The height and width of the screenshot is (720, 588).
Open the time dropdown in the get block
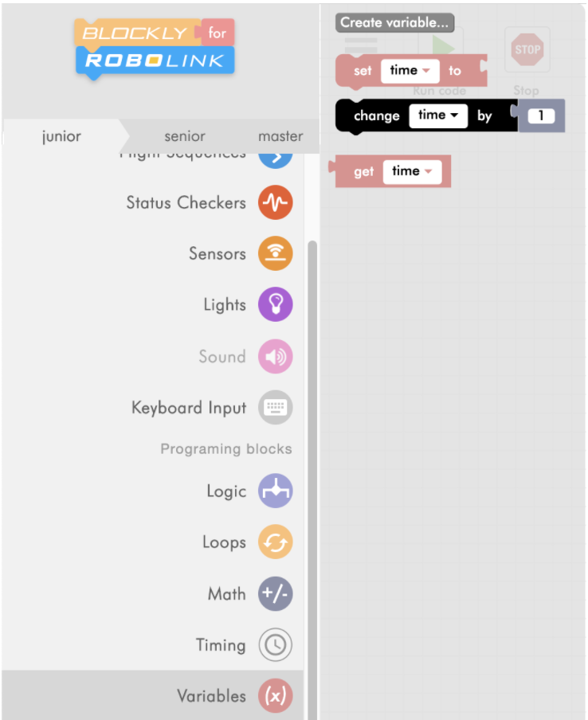pos(412,172)
